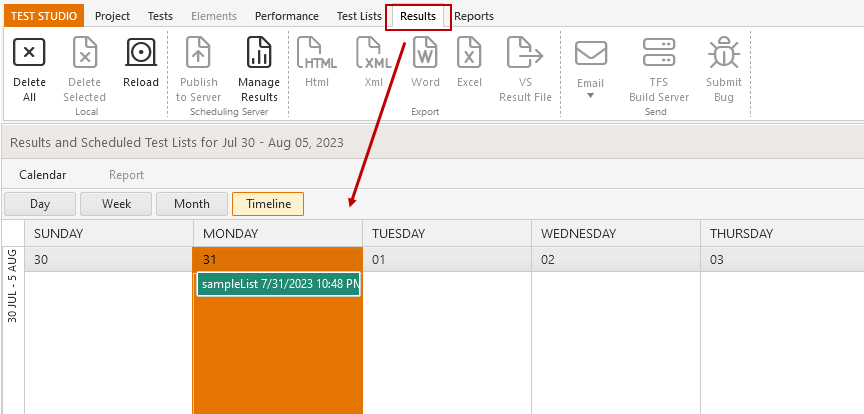Screen dimensions: 864x414
Task: Click the Calendar view link
Action: tap(42, 175)
